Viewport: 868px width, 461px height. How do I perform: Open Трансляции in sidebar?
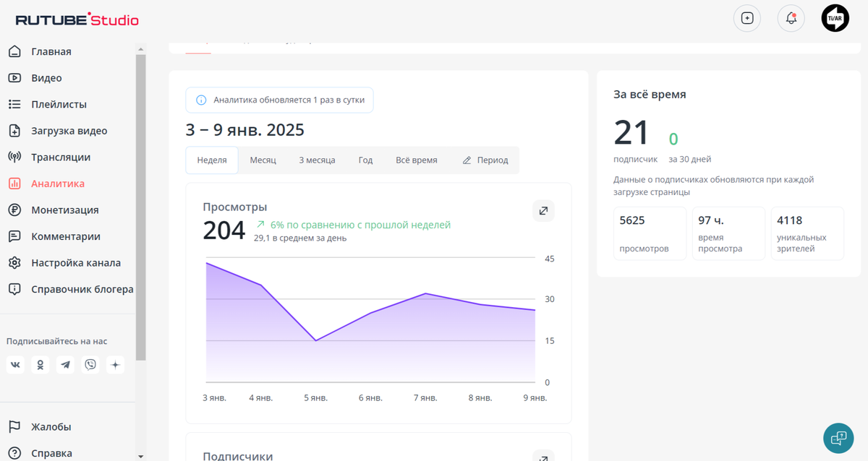click(x=61, y=157)
